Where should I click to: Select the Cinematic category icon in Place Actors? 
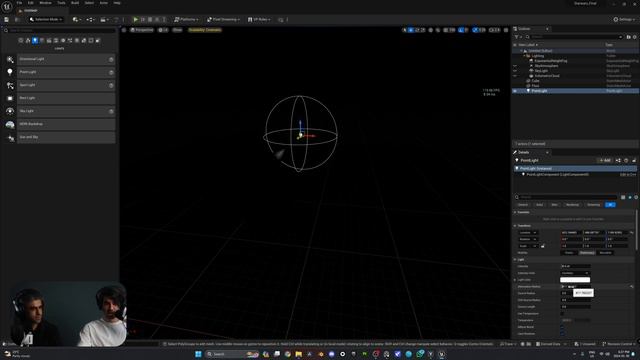(49, 40)
